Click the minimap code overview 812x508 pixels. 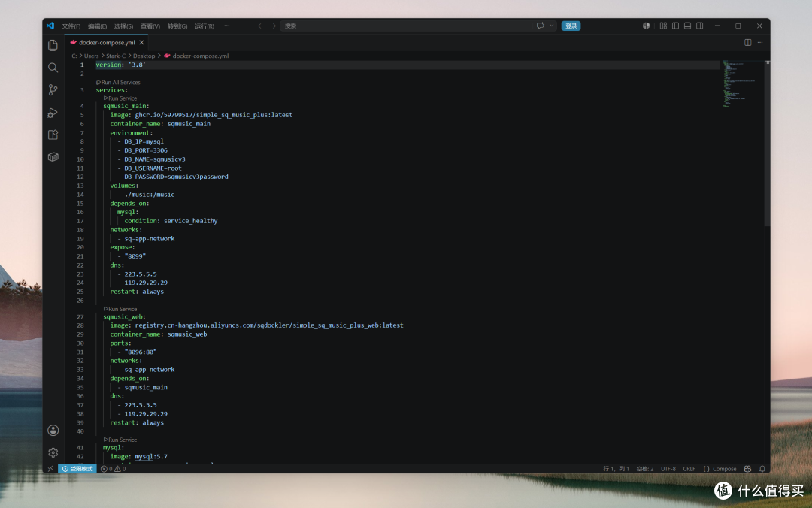pyautogui.click(x=741, y=84)
